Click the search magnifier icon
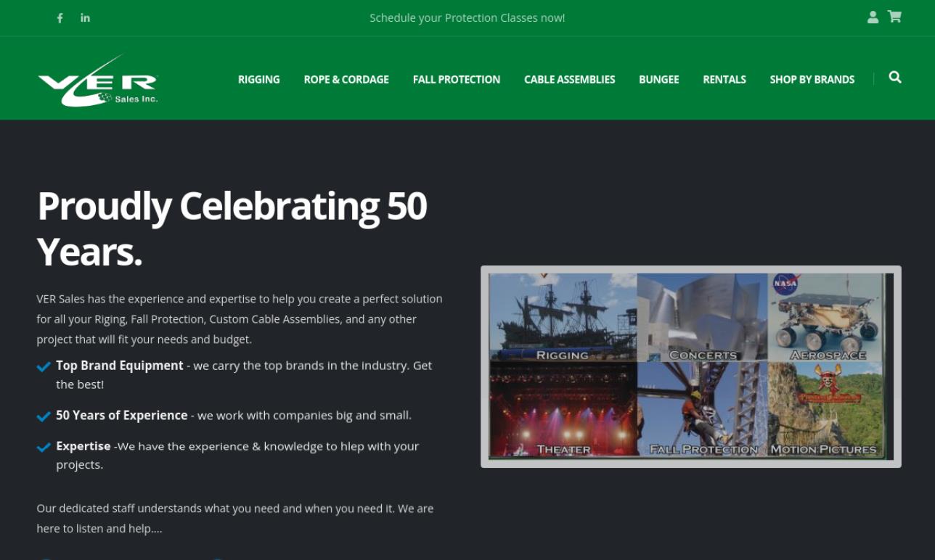Viewport: 935px width, 560px height. (895, 78)
